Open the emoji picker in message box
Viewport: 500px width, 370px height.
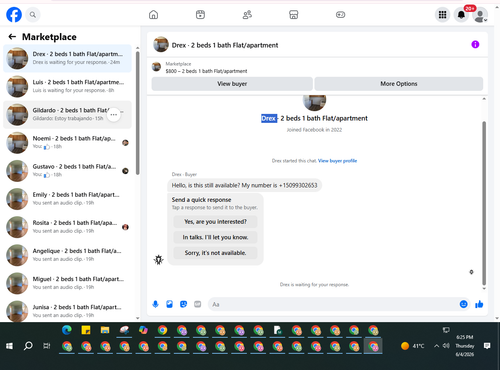pyautogui.click(x=463, y=304)
